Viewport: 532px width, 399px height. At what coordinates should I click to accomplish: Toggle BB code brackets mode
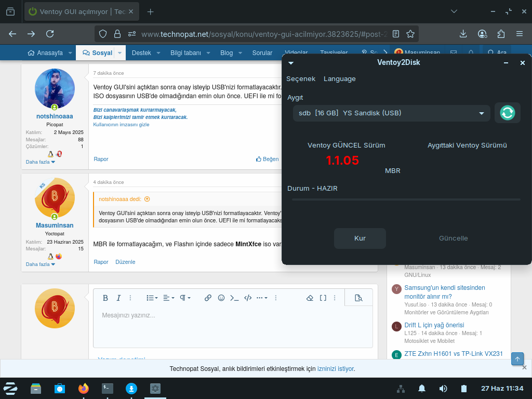[323, 298]
